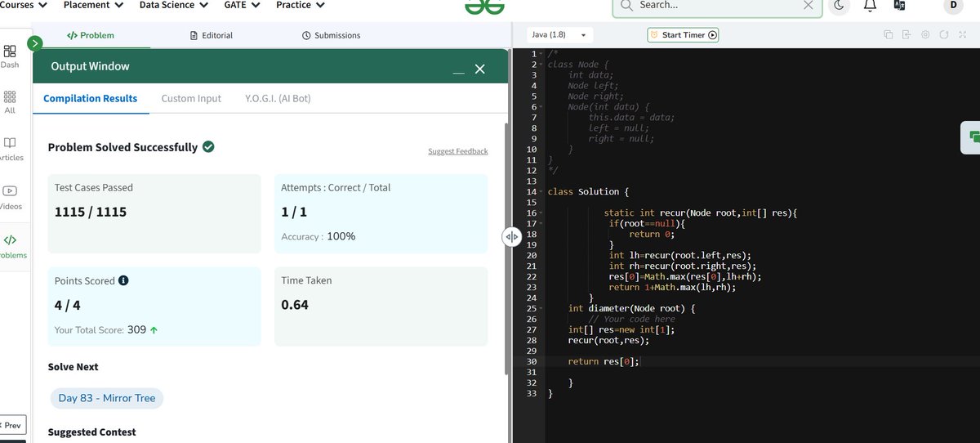Open the All sidebar icon

(10, 101)
